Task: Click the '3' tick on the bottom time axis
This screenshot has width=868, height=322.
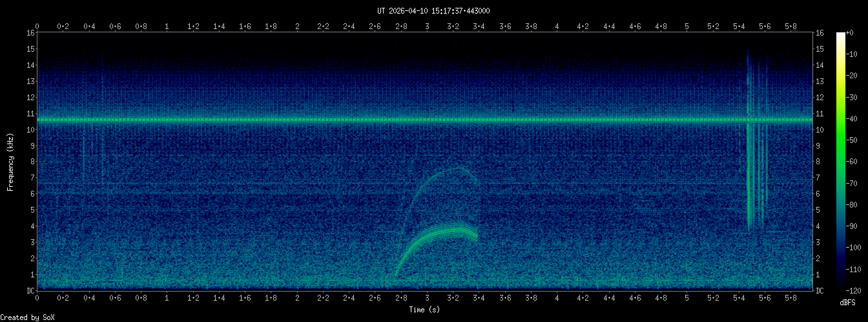Action: coord(427,298)
